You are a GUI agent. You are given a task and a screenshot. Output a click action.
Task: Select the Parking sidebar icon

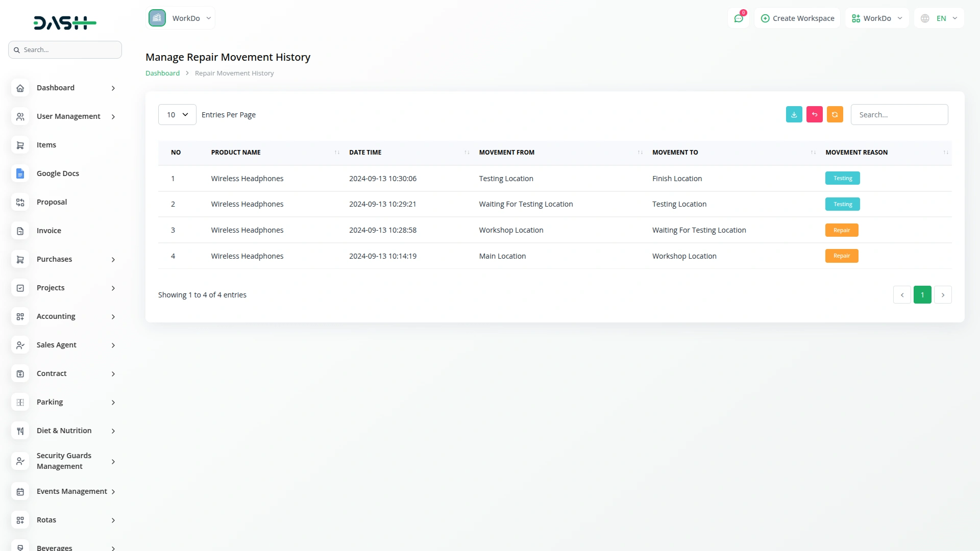pyautogui.click(x=20, y=403)
